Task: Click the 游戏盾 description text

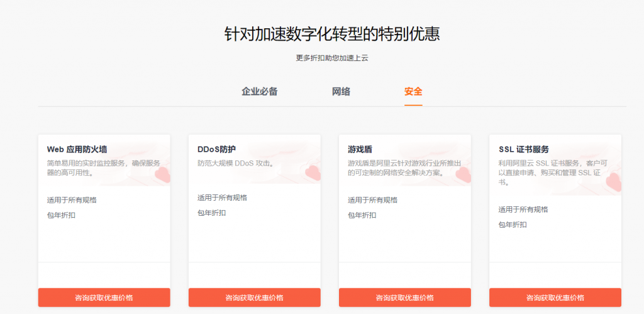Action: pyautogui.click(x=404, y=168)
